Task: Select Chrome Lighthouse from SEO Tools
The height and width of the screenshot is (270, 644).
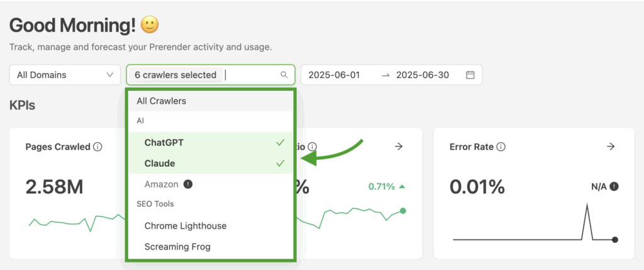Action: click(x=211, y=226)
